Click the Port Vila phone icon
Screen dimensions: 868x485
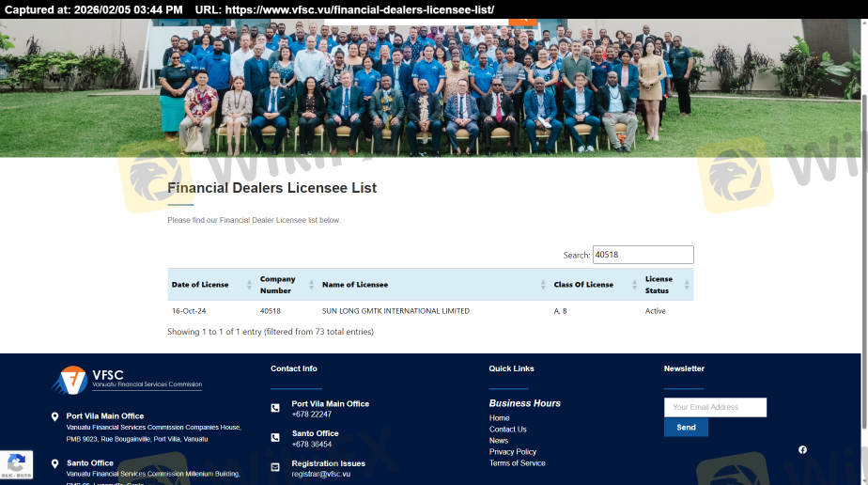pos(275,408)
